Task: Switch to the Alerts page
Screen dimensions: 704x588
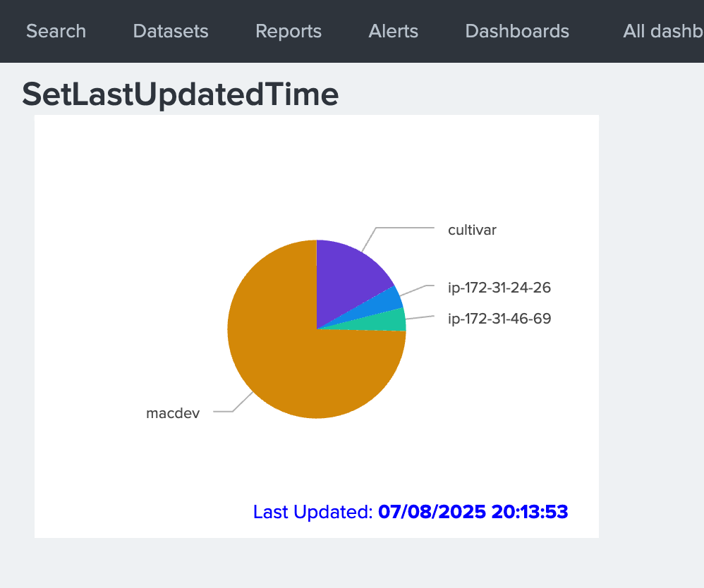Action: click(393, 31)
